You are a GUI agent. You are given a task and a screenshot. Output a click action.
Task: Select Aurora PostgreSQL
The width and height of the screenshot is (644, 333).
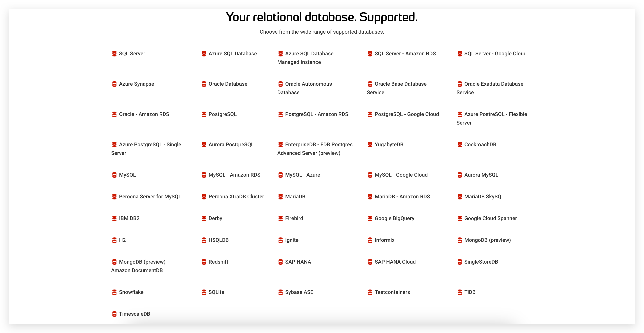[231, 145]
